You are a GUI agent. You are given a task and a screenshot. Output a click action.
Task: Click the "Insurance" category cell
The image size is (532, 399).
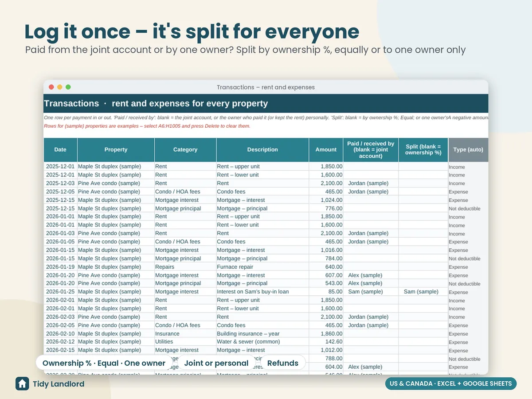(185, 334)
